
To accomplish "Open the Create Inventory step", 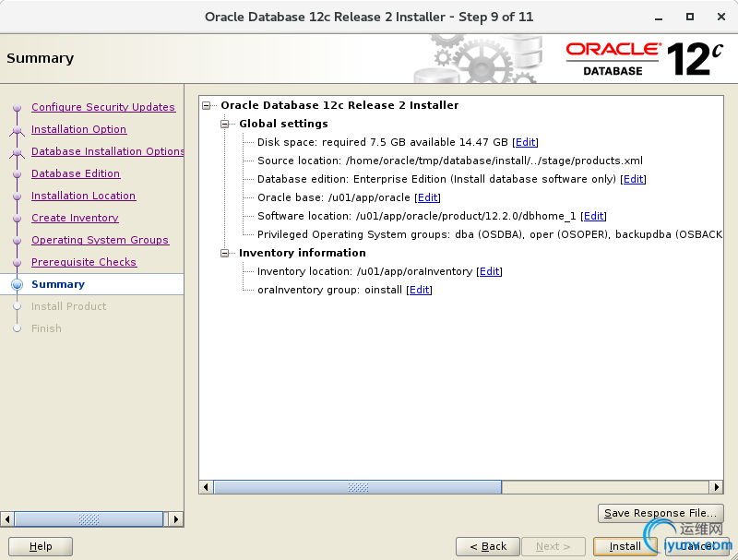I will (x=75, y=218).
